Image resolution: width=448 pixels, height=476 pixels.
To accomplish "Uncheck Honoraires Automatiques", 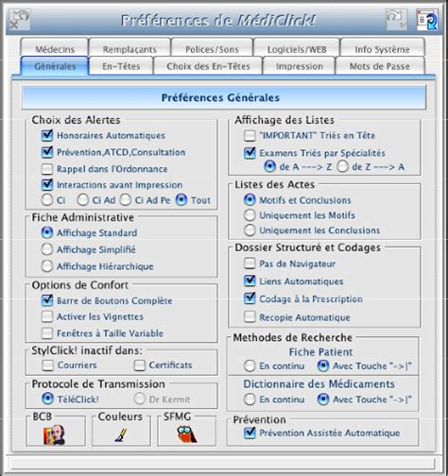I will tap(47, 135).
